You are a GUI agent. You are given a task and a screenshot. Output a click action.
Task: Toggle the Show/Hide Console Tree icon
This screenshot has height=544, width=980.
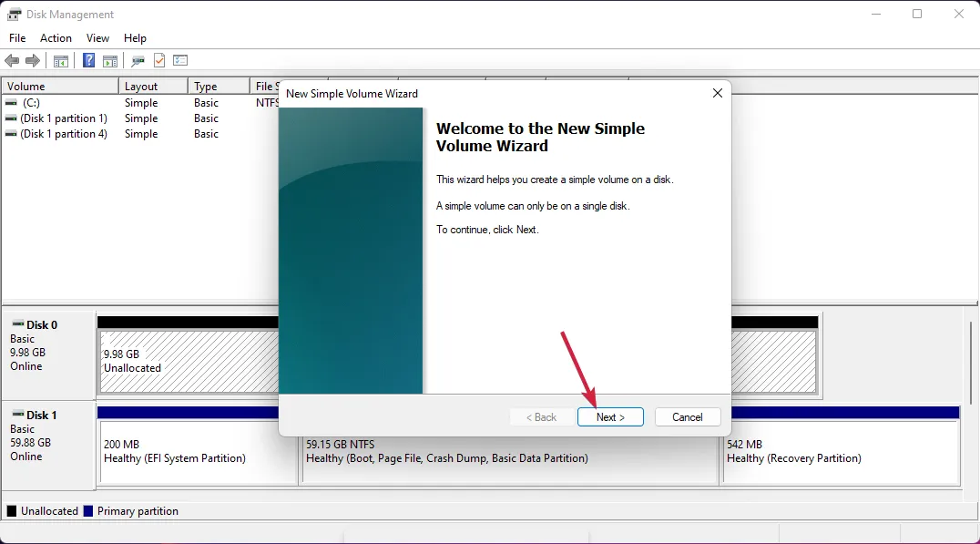61,61
